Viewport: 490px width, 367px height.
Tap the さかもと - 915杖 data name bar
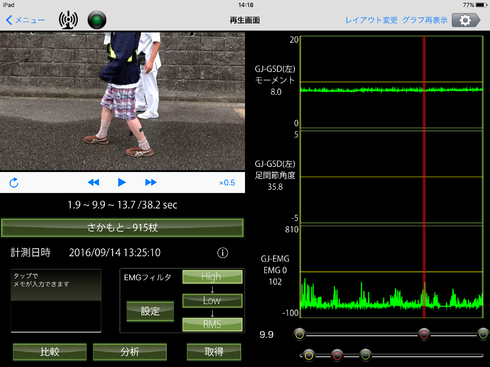(x=122, y=228)
